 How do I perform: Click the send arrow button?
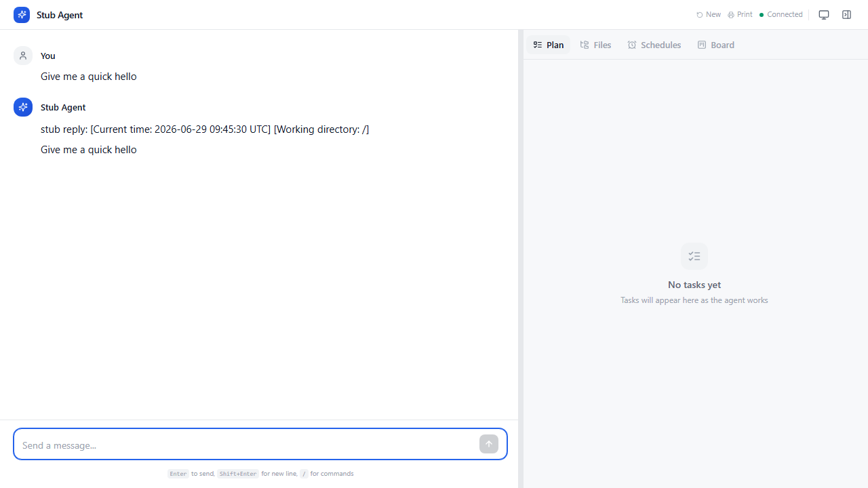pos(489,444)
